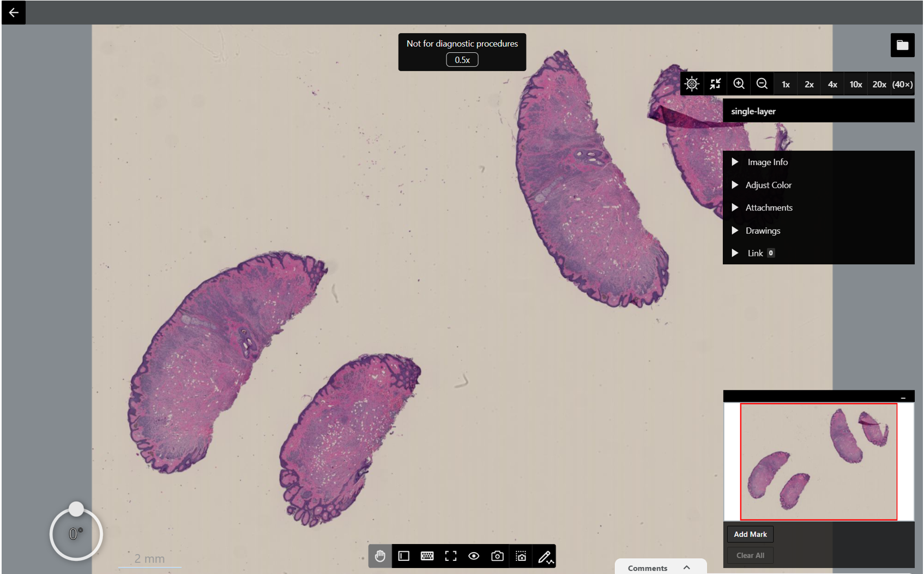Click the Add Mark button

coord(750,534)
